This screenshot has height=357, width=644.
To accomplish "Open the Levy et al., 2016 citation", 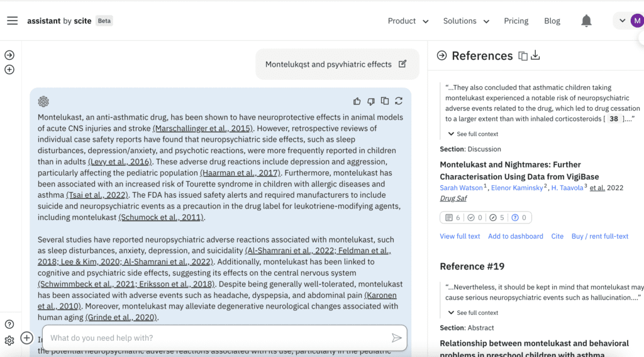I will point(120,162).
